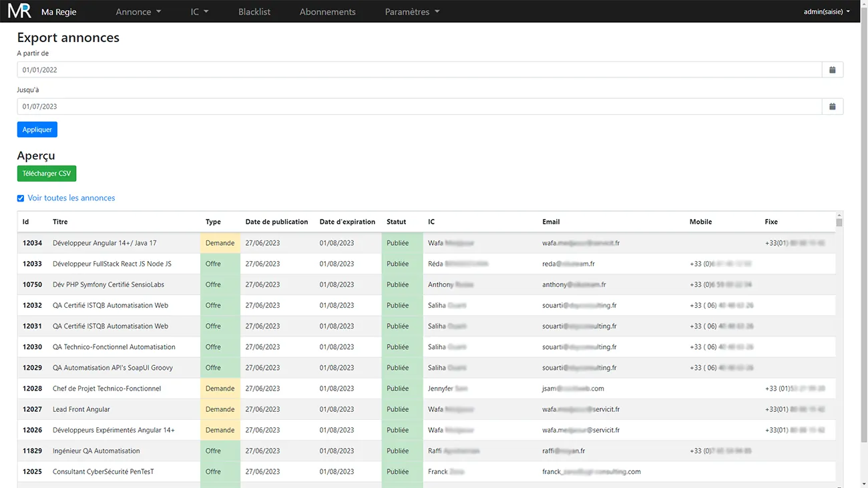Select the 'Lead Front Angular' row title
The height and width of the screenshot is (488, 868).
point(81,409)
